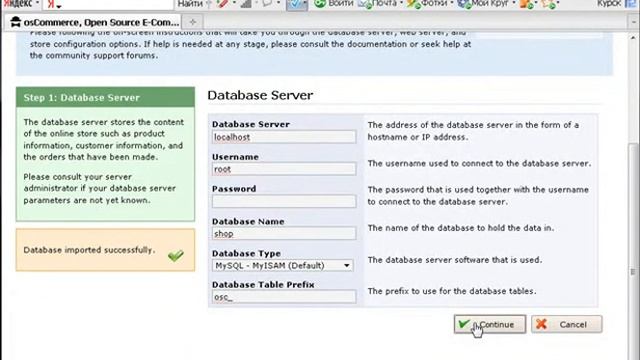Click text 'The database server software that is used.'
The width and height of the screenshot is (640, 360).
pos(455,260)
